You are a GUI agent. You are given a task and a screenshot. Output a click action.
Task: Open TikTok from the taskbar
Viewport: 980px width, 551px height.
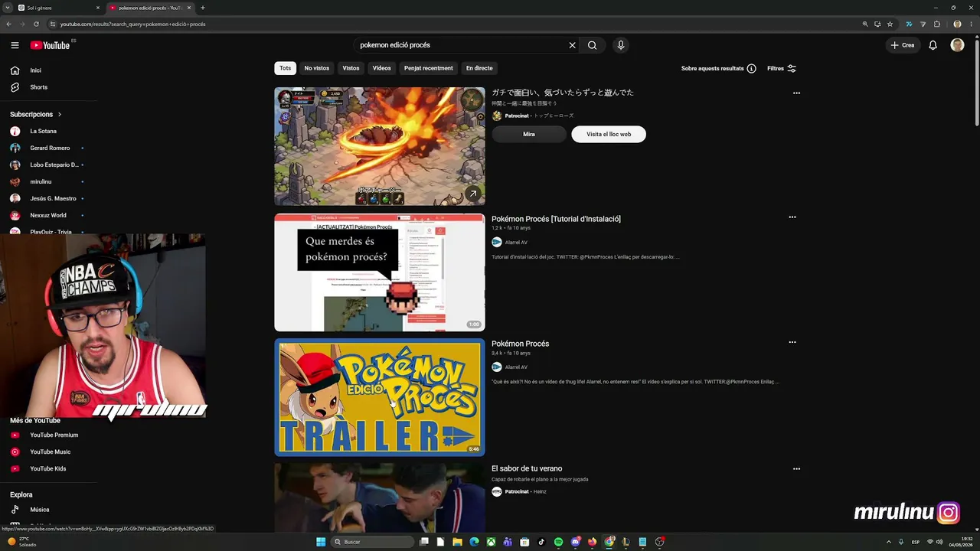click(x=541, y=542)
